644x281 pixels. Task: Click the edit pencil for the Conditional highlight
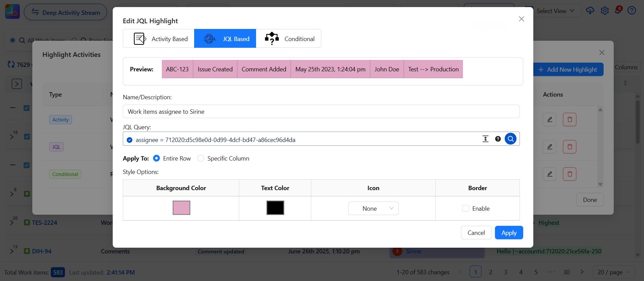coord(549,174)
